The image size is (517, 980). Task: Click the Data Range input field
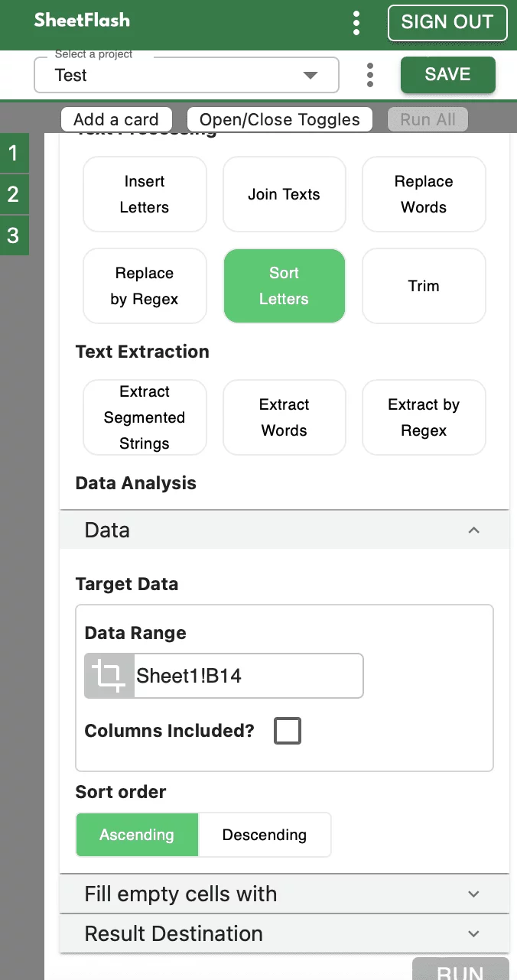246,676
